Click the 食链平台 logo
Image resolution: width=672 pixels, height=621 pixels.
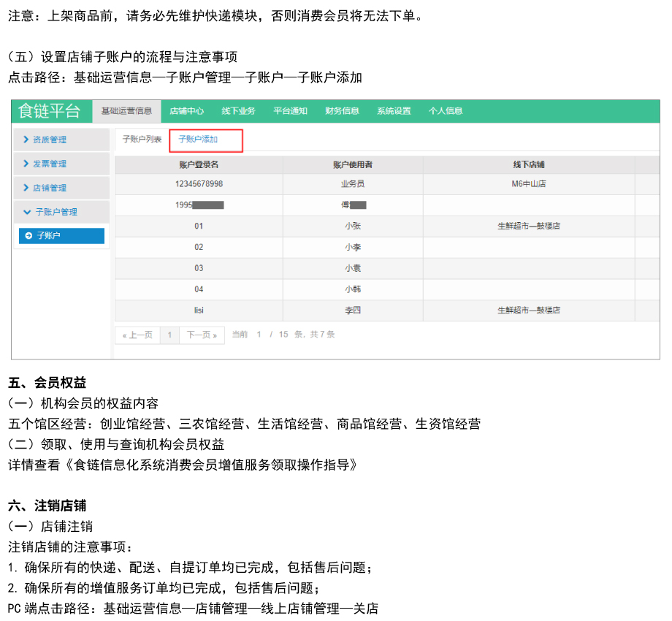tap(50, 111)
